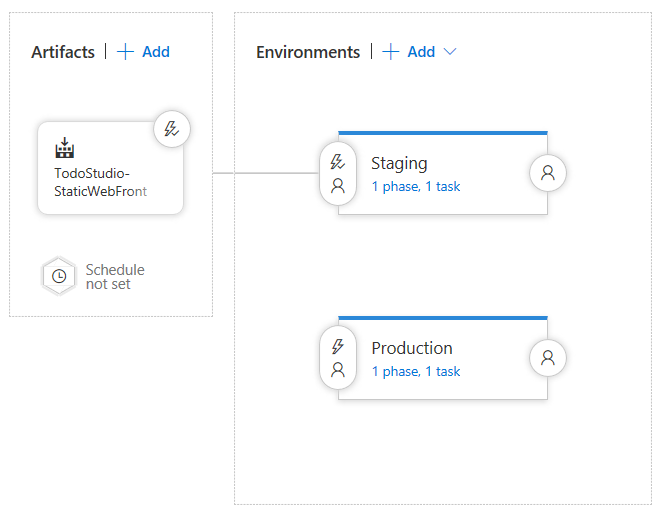Select the Production environment title

[412, 348]
